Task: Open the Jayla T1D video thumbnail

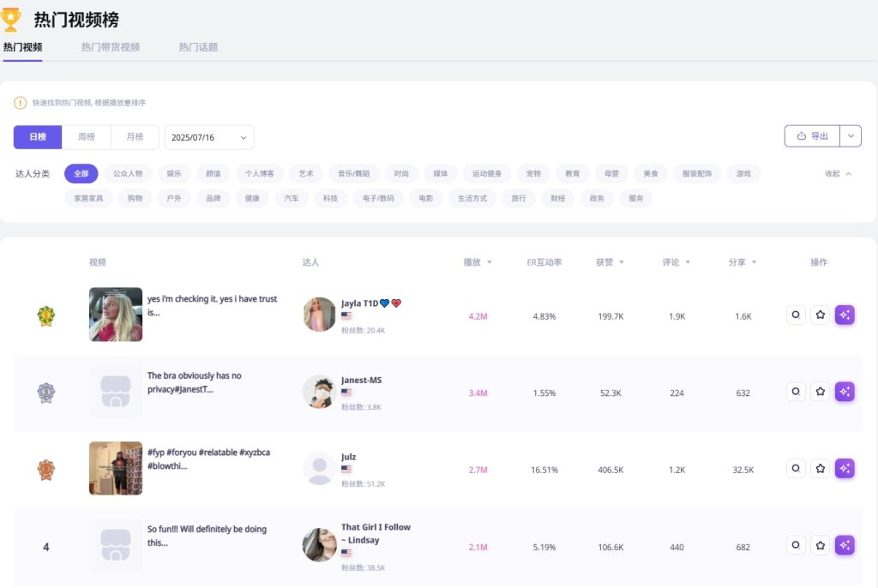Action: tap(116, 315)
